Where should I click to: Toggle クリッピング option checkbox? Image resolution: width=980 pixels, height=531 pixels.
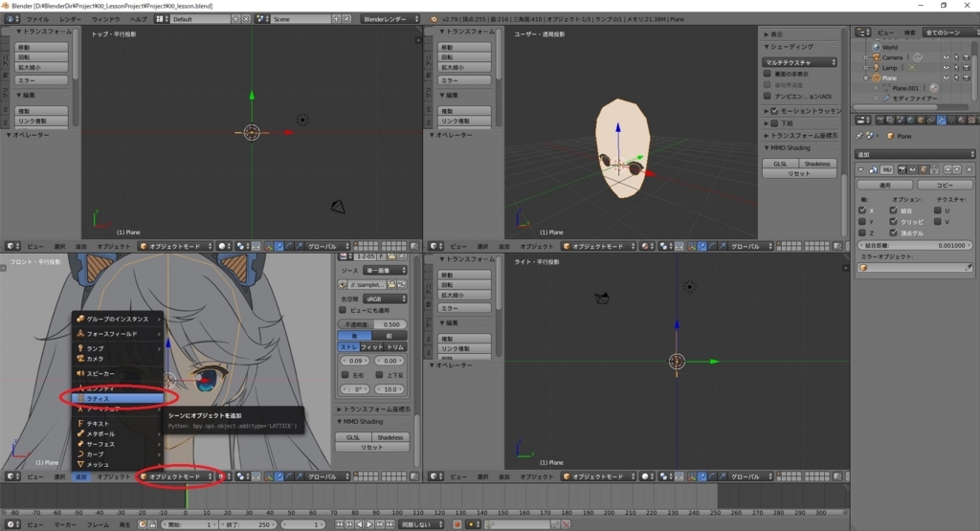pyautogui.click(x=893, y=222)
